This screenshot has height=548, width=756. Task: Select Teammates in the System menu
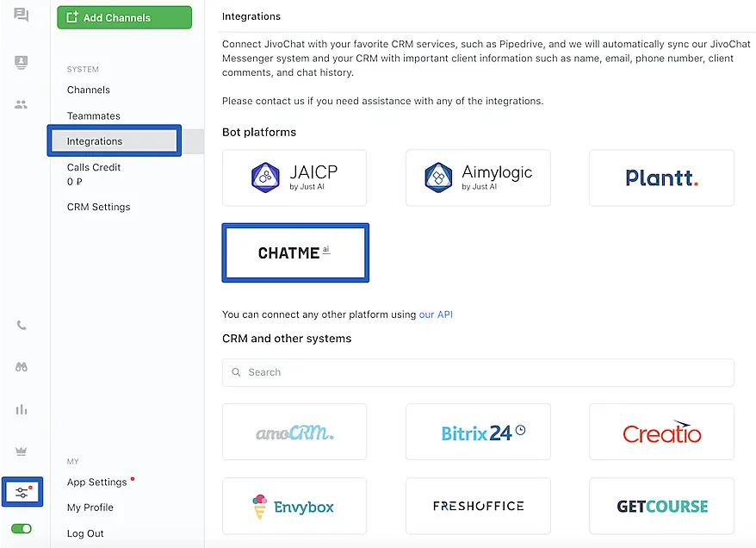point(94,115)
